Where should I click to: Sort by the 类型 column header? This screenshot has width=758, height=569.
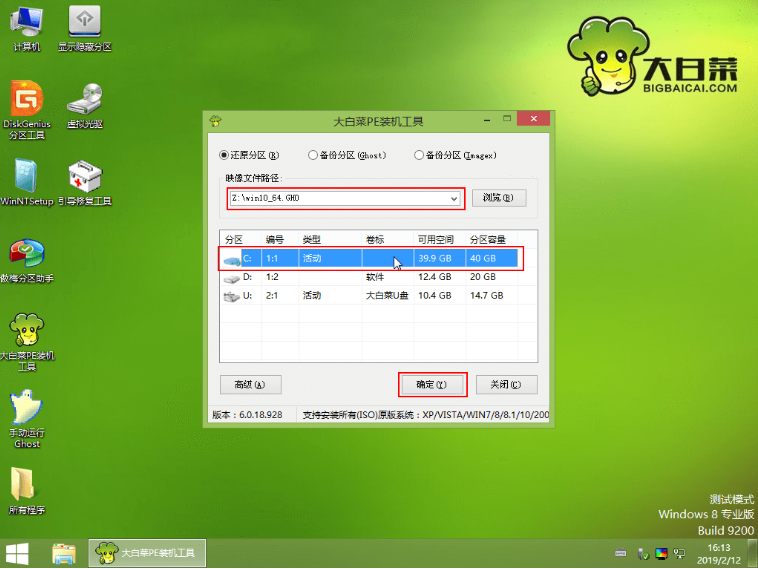coord(330,239)
